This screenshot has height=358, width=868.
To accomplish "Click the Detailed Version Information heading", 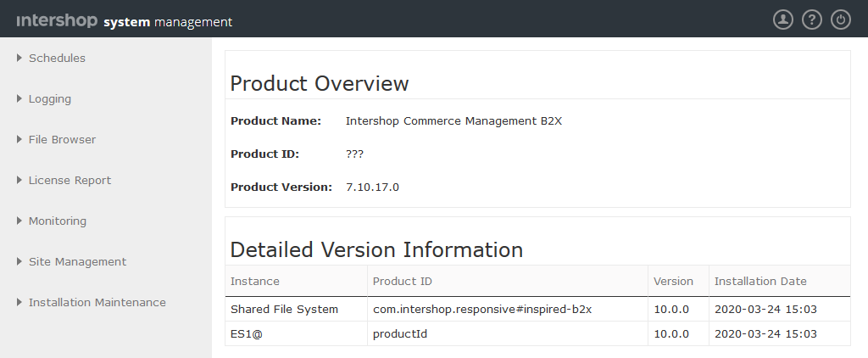I will [x=376, y=250].
